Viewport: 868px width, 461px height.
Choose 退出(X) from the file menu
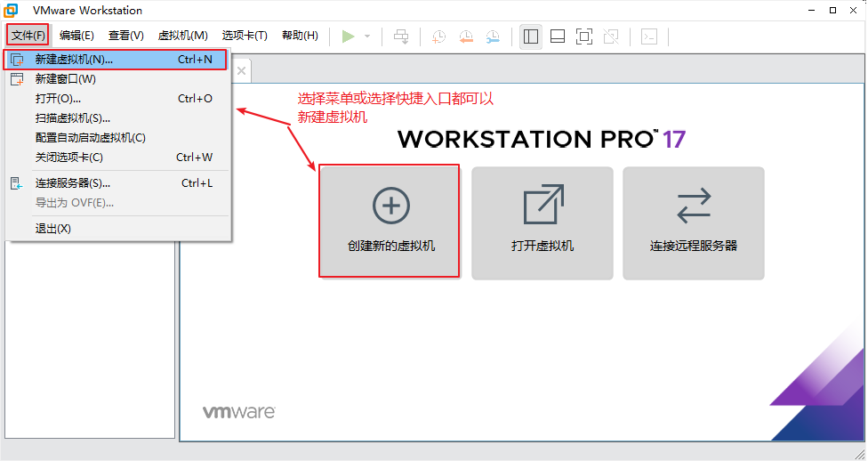pos(117,229)
